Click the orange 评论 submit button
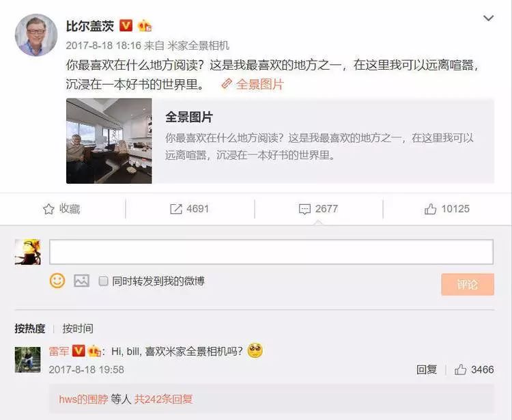Viewport: 512px width, 420px height. point(468,285)
